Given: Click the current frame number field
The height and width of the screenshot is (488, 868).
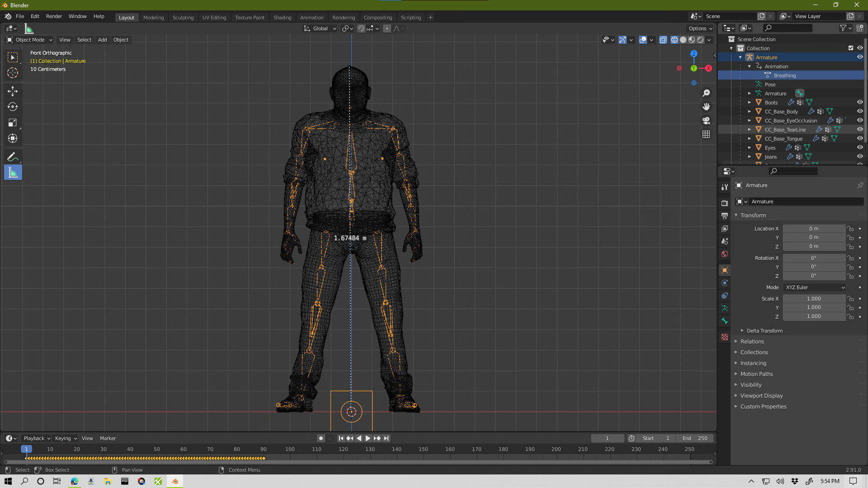Looking at the screenshot, I should click(607, 438).
